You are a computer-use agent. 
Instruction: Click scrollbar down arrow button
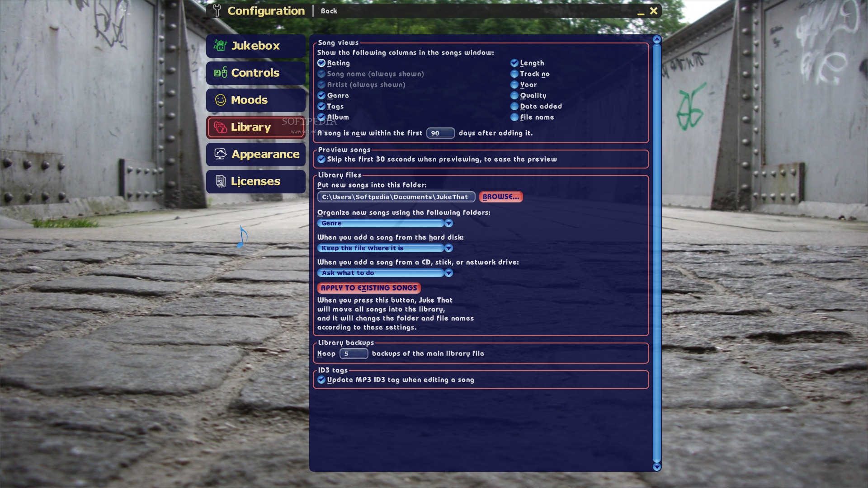point(657,467)
